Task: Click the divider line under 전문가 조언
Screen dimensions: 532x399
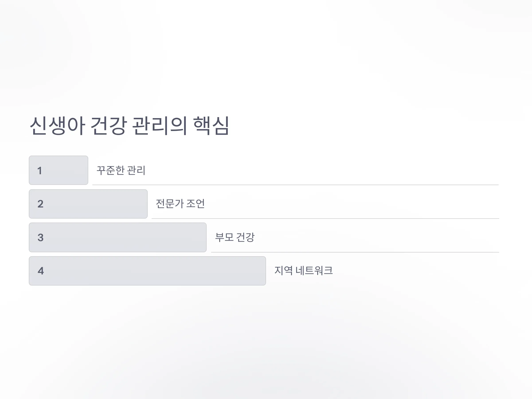Action: [325, 218]
